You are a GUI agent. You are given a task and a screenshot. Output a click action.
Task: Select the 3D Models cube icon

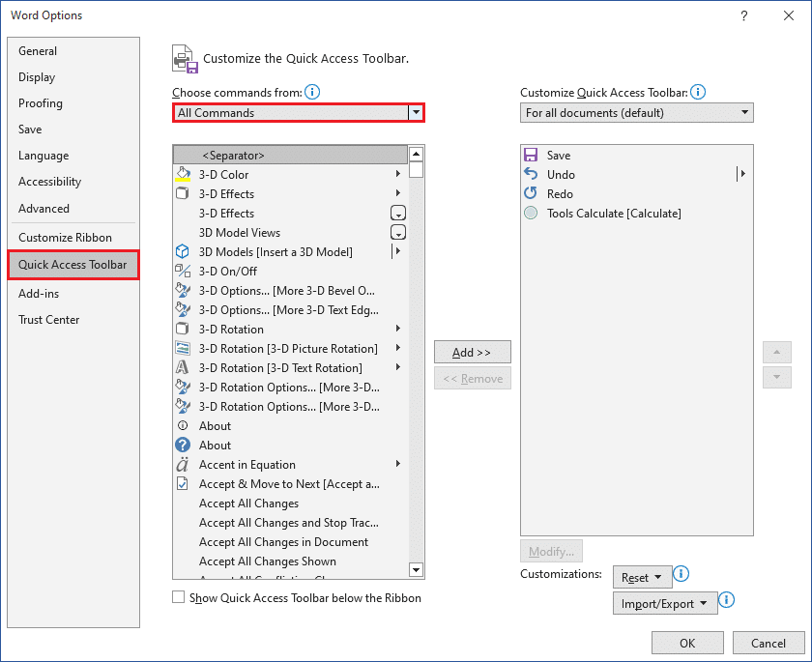[183, 252]
